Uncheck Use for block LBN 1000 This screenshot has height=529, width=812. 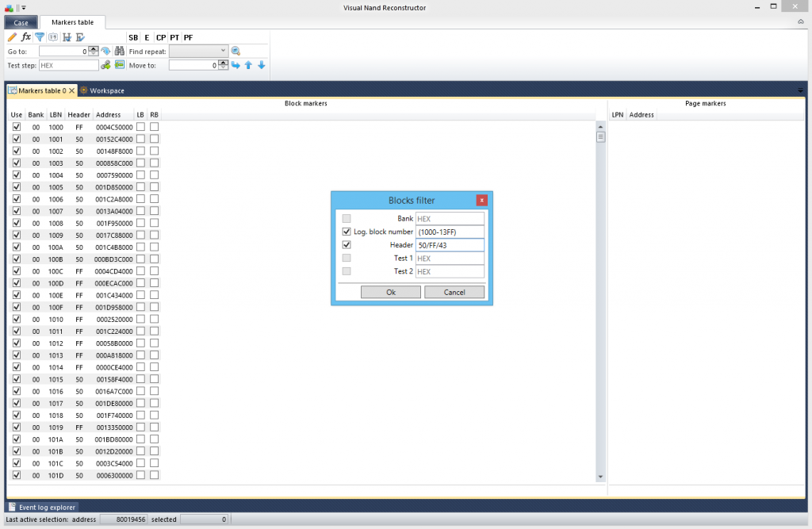[17, 127]
